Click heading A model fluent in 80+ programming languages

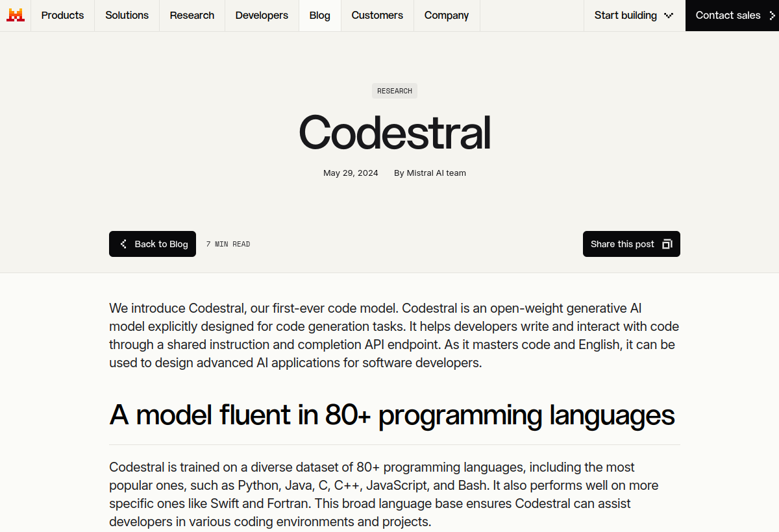pos(392,415)
